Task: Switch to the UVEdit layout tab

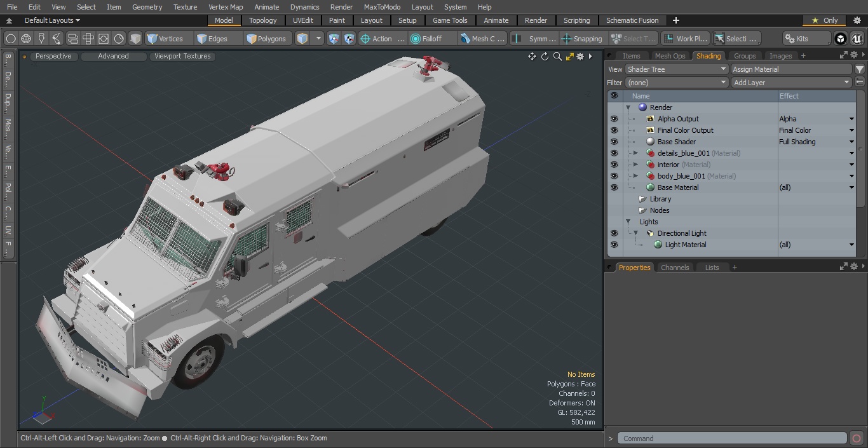Action: point(303,20)
